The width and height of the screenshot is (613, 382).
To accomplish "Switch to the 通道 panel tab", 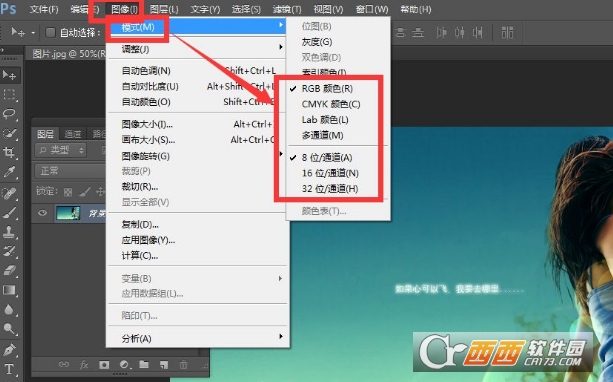I will pos(72,134).
